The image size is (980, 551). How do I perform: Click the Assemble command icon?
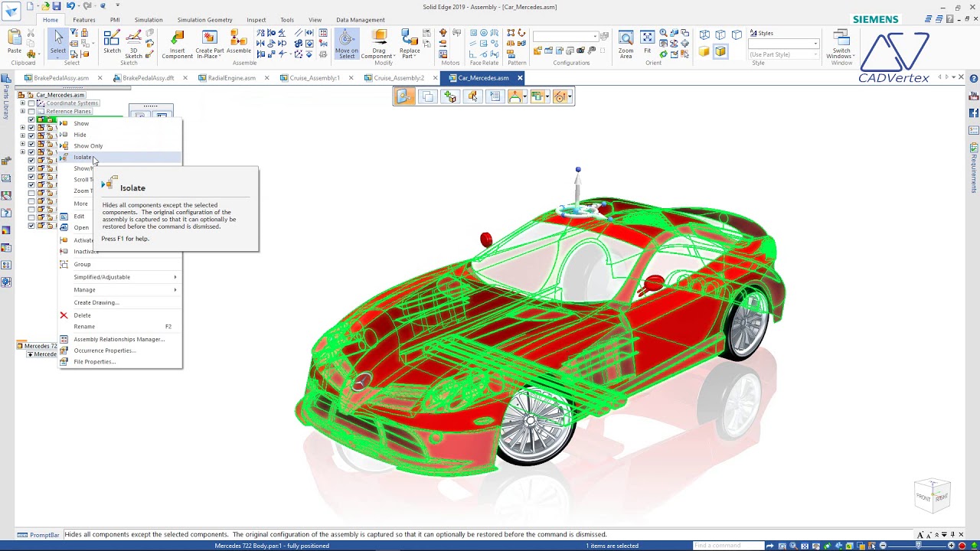(239, 42)
